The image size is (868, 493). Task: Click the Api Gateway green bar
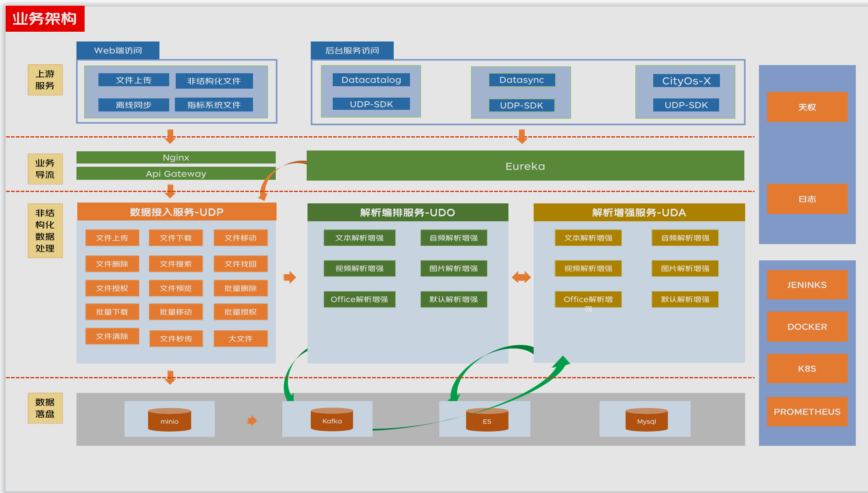176,173
